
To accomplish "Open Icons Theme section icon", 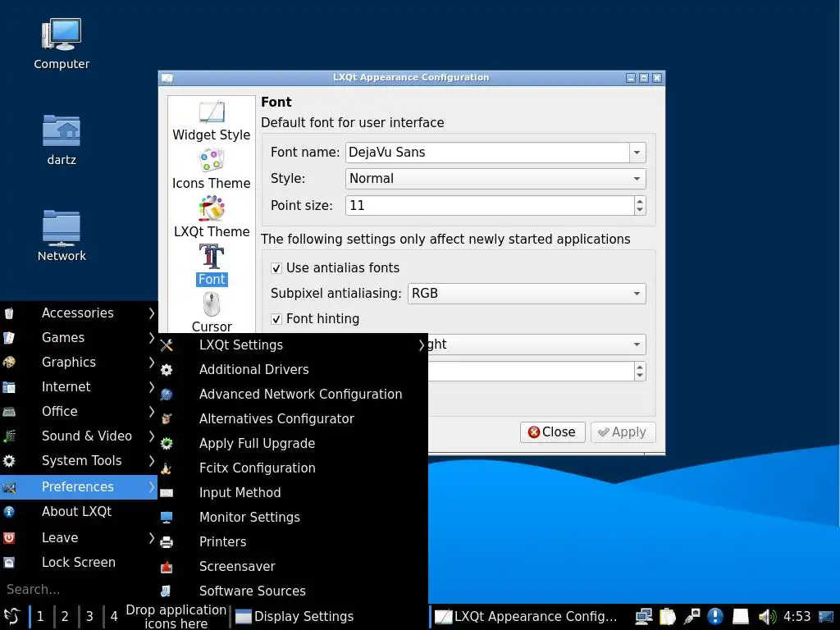I will point(212,160).
